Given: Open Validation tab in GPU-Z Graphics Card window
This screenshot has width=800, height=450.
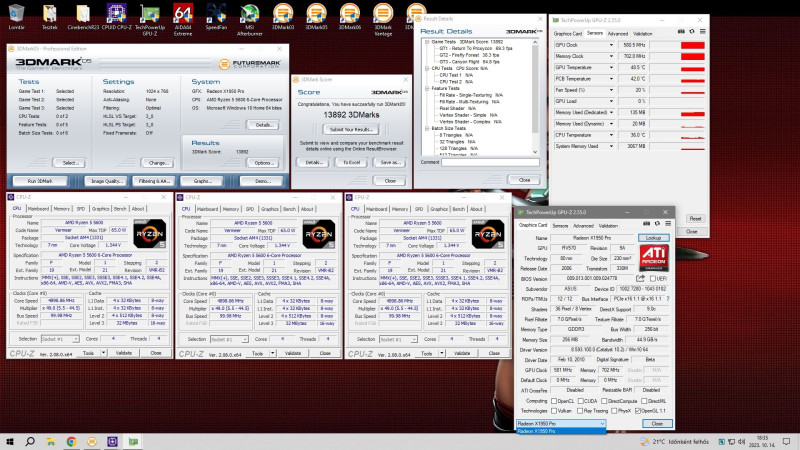Looking at the screenshot, I should pos(608,226).
